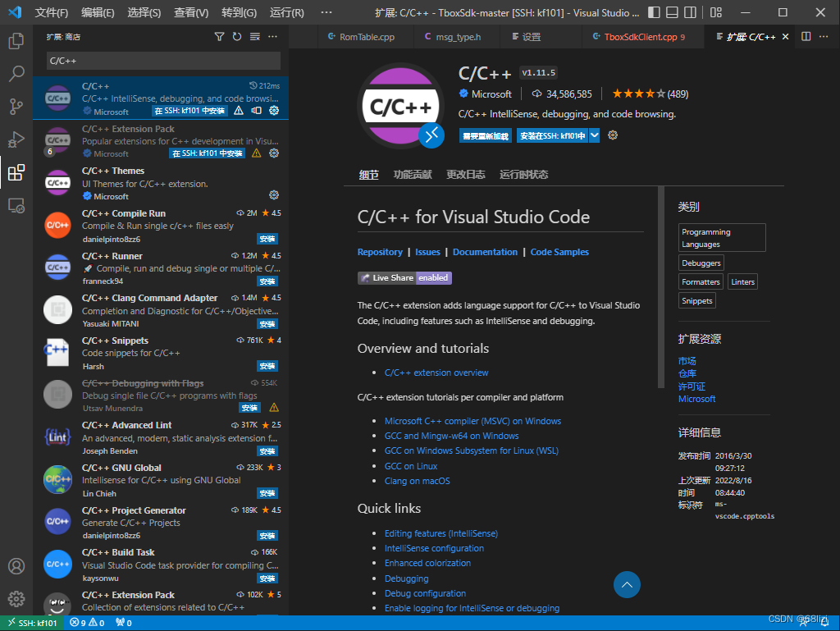Image resolution: width=840 pixels, height=631 pixels.
Task: Click the SSH: kf101 remote status indicator
Action: click(32, 623)
